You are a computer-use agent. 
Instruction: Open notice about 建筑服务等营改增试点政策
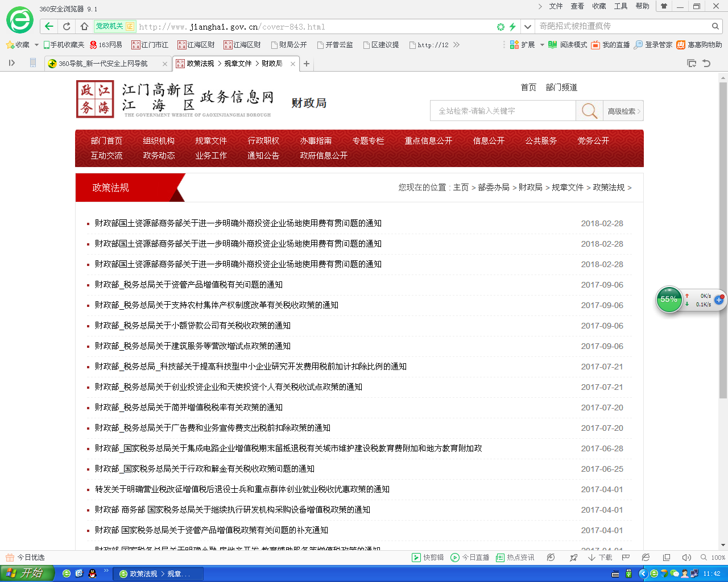click(x=193, y=346)
